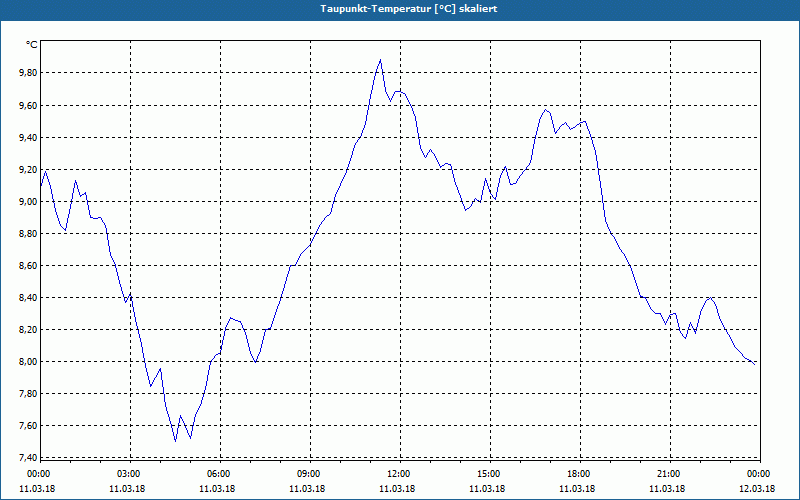
Task: Click the 8,40 y-axis tick label
Action: click(x=28, y=297)
